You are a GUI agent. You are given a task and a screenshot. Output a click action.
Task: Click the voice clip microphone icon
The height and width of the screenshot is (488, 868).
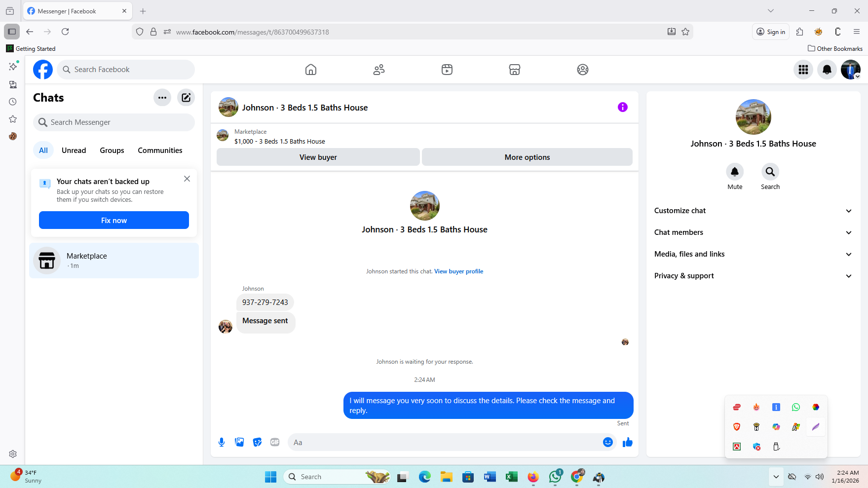[x=222, y=442]
